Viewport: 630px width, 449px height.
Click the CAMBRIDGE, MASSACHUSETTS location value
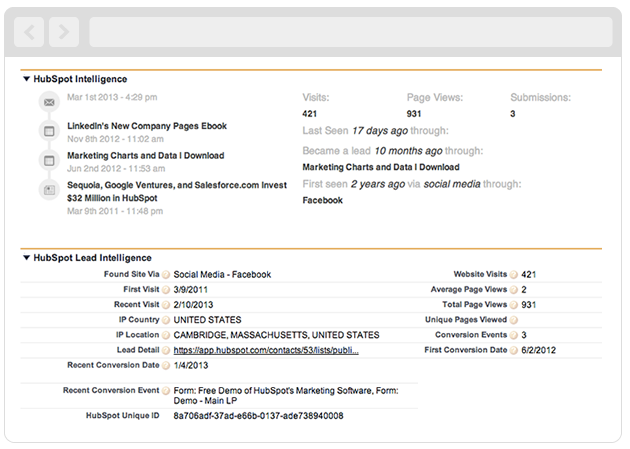click(x=276, y=335)
